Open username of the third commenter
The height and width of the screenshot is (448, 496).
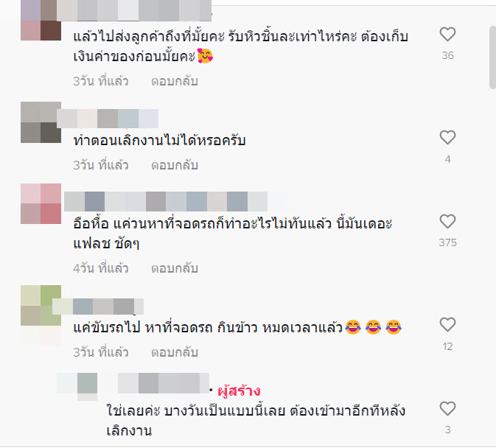pos(166,201)
